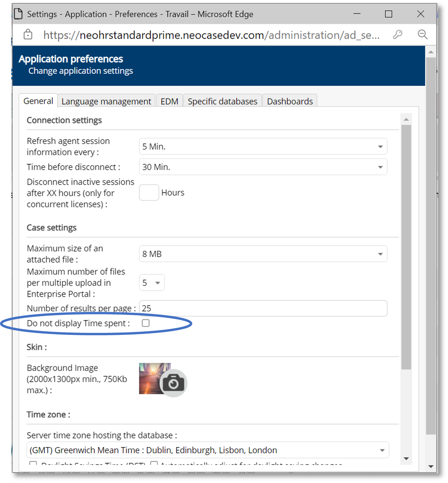Click the zoom magnifier icon in address bar

coord(422,35)
